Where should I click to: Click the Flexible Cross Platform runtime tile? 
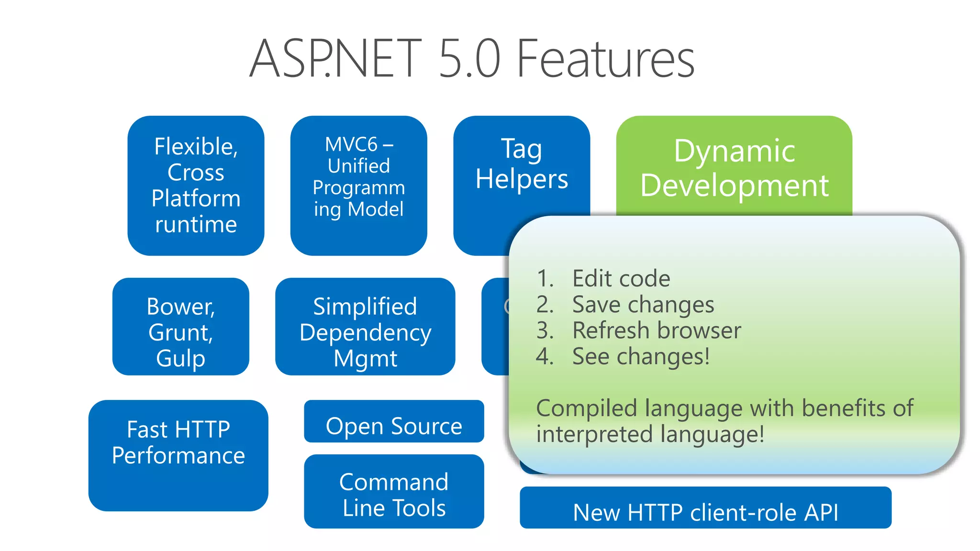196,186
